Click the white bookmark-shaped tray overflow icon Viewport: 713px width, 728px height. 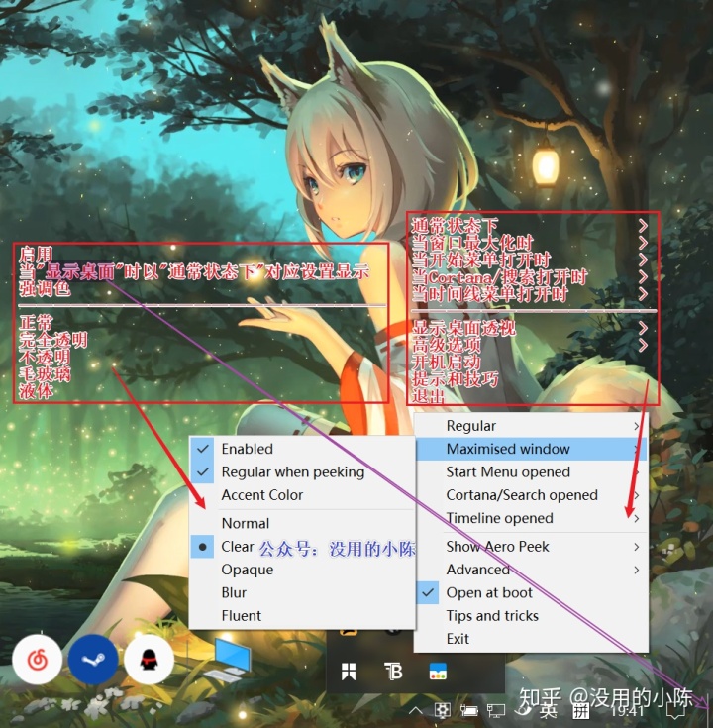click(x=349, y=672)
